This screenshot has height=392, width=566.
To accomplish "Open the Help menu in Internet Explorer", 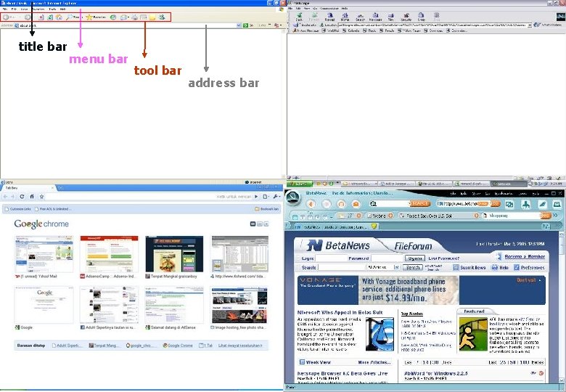I will coord(63,9).
